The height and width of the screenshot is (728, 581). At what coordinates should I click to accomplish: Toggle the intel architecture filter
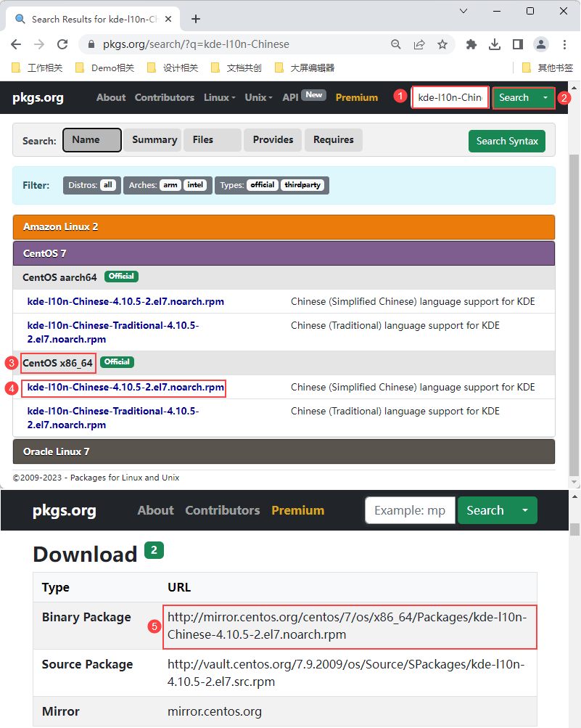[x=195, y=185]
